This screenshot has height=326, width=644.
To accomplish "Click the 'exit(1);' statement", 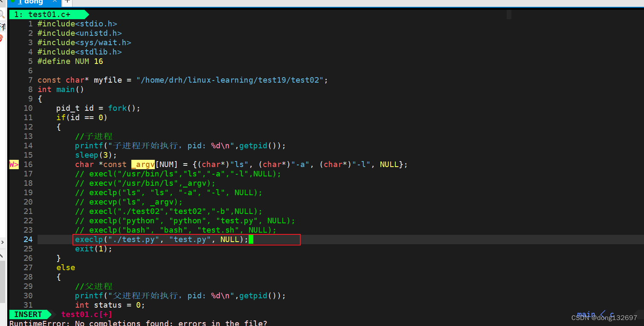I will pos(94,249).
